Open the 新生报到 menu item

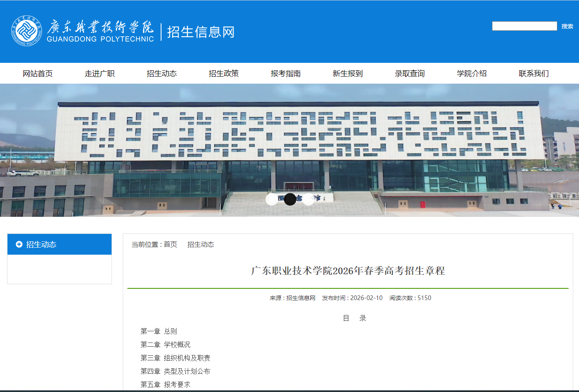(348, 73)
